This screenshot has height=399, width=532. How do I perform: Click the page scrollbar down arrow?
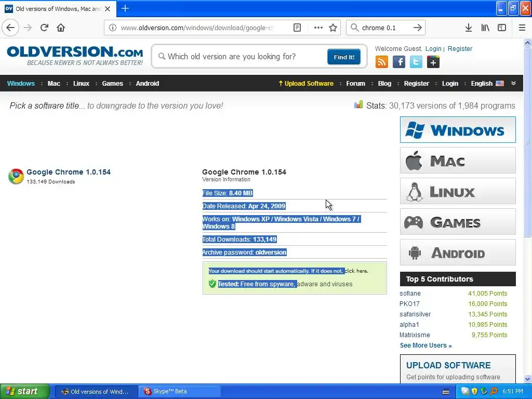pyautogui.click(x=528, y=379)
